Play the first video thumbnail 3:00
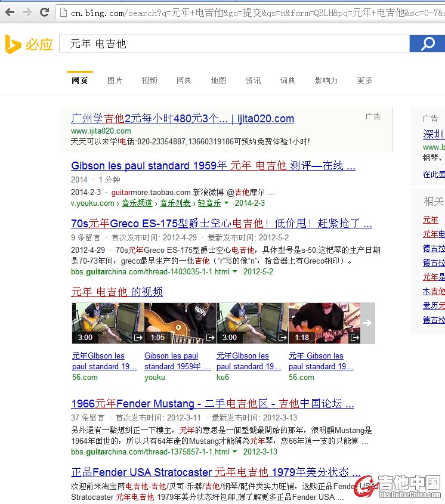 point(107,323)
